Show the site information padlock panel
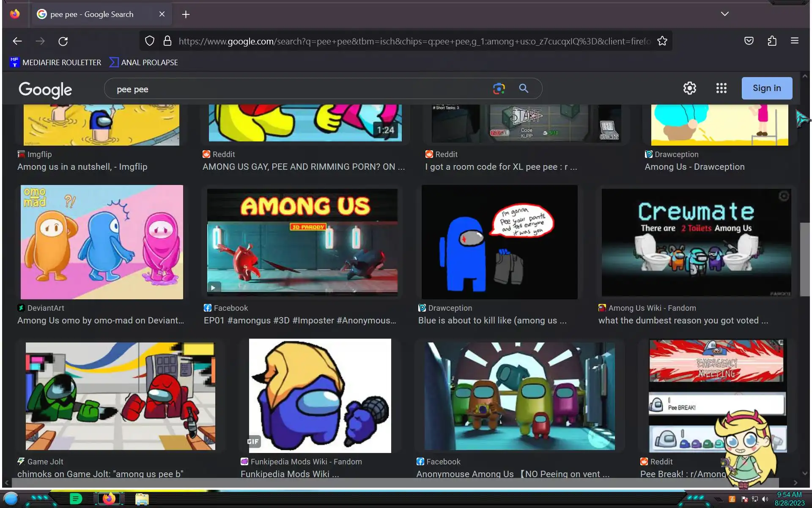812x508 pixels. 167,41
